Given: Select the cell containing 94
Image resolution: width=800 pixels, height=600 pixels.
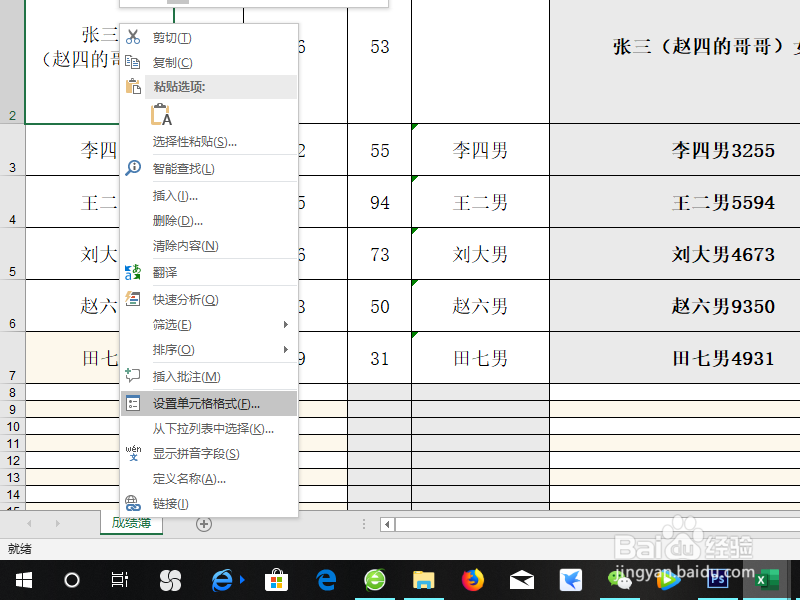Looking at the screenshot, I should point(380,202).
